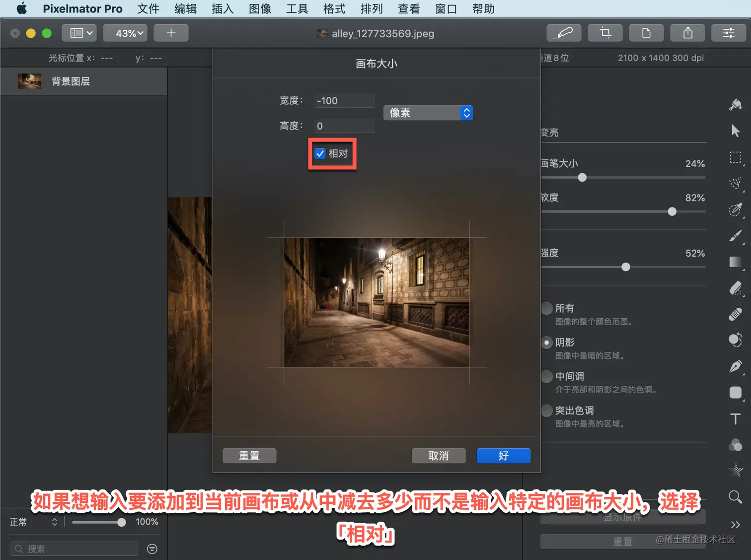751x560 pixels.
Task: Open the Apple menu
Action: (x=22, y=8)
